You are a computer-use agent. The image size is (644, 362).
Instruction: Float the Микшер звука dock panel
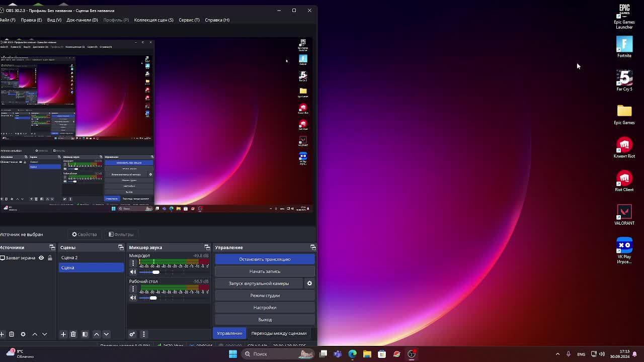[207, 247]
